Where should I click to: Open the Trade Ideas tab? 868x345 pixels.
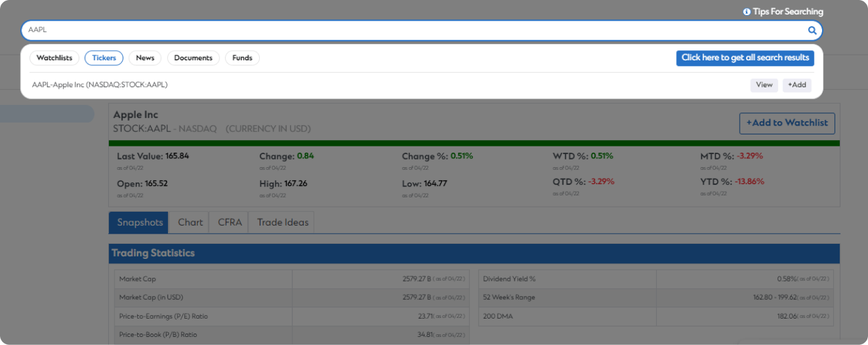point(282,222)
